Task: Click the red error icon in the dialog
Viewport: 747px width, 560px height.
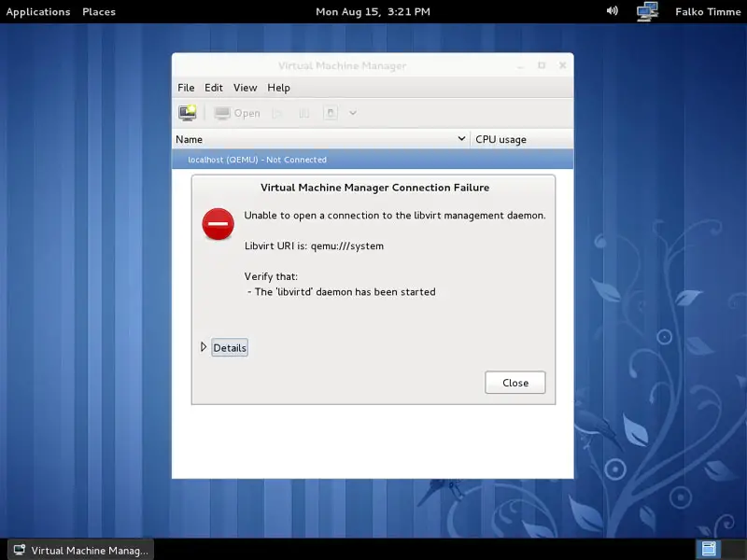Action: click(x=218, y=224)
